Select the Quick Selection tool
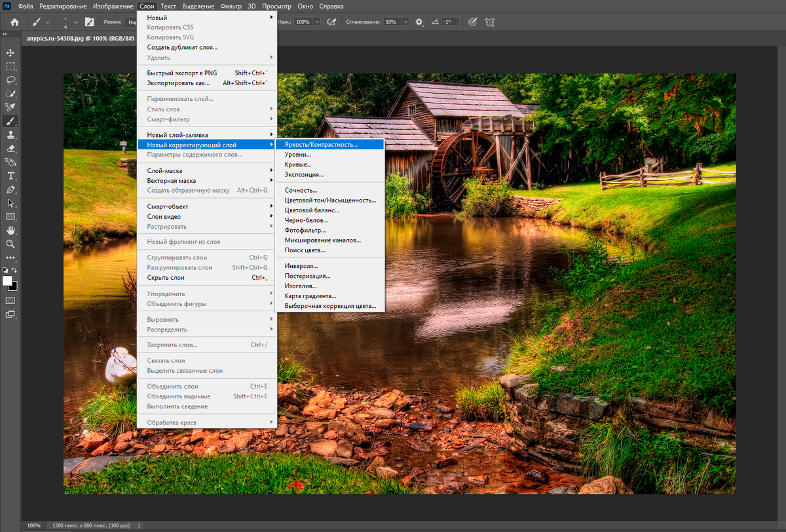 (x=10, y=94)
